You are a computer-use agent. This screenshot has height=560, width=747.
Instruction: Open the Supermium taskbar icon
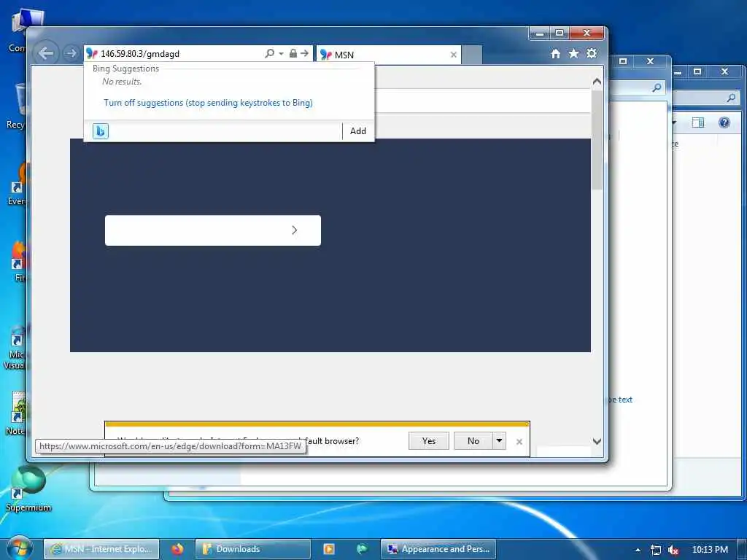(362, 549)
